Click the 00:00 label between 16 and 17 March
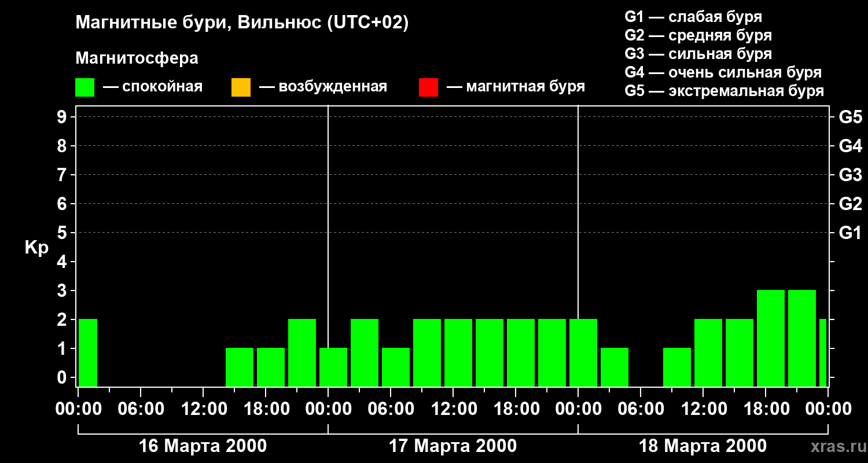Screen dimensions: 868x463 click(x=328, y=409)
